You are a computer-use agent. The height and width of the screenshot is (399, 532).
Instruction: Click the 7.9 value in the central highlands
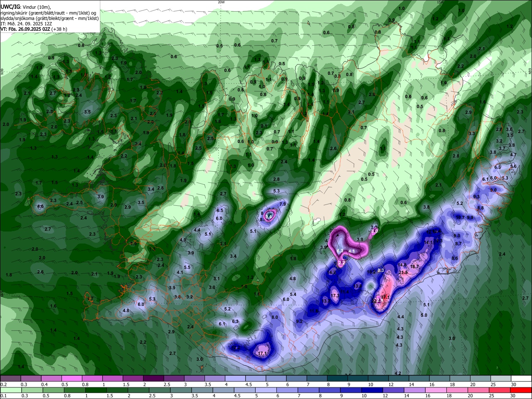click(x=283, y=204)
